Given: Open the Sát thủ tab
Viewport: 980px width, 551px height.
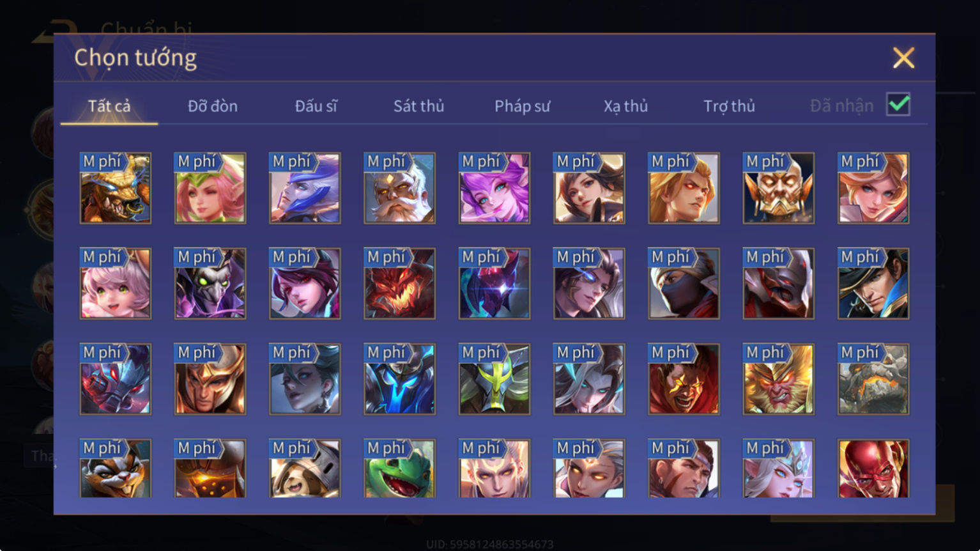Looking at the screenshot, I should 418,106.
